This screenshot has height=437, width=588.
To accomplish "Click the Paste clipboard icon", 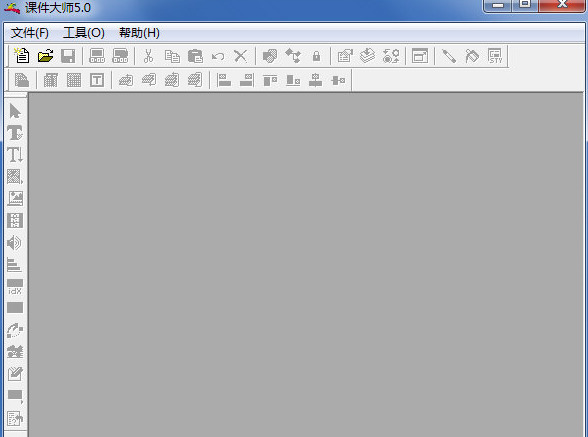I will point(195,56).
